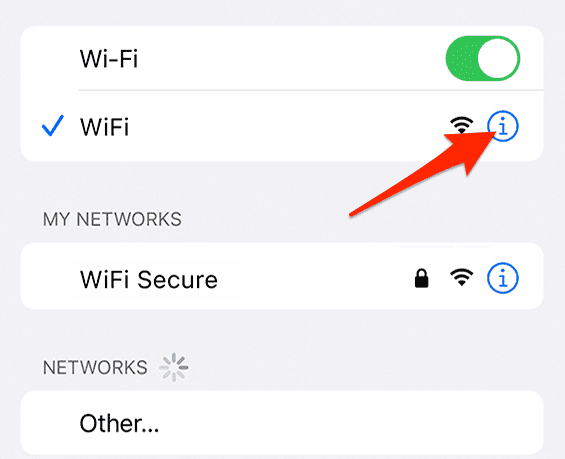Tap the lock icon beside WiFi Secure
The image size is (565, 459).
(422, 278)
